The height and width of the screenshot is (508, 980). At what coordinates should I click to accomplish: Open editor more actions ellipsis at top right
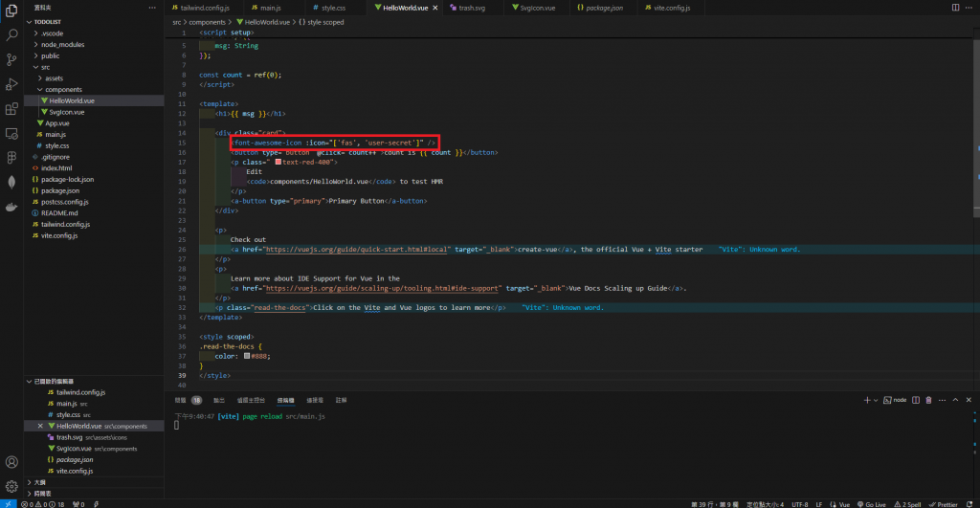[969, 8]
